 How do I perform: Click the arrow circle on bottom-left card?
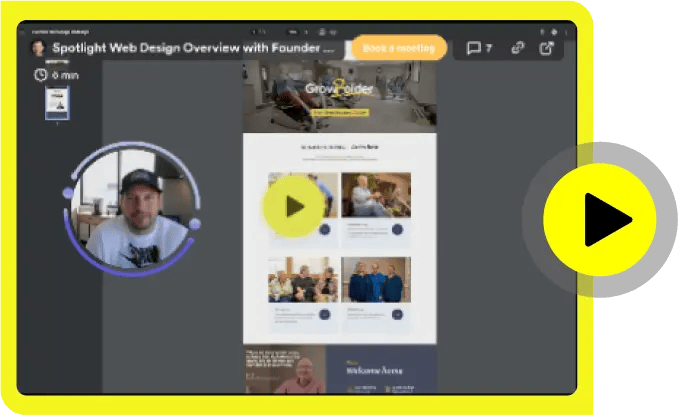[324, 315]
